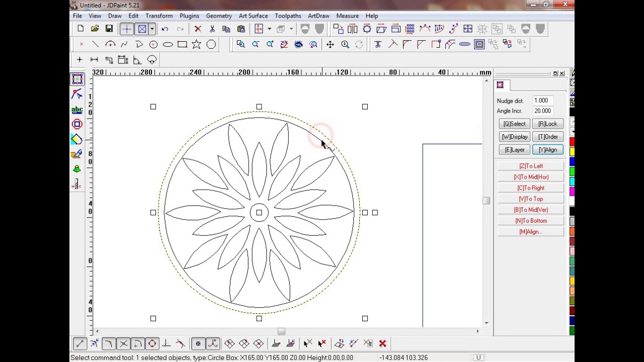Select the rectangle drawing tool
The height and width of the screenshot is (362, 644).
[182, 45]
